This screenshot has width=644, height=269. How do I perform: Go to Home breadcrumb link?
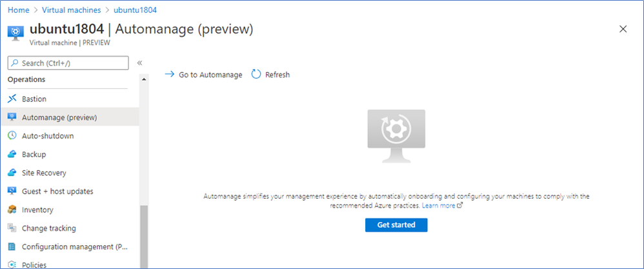click(x=19, y=10)
